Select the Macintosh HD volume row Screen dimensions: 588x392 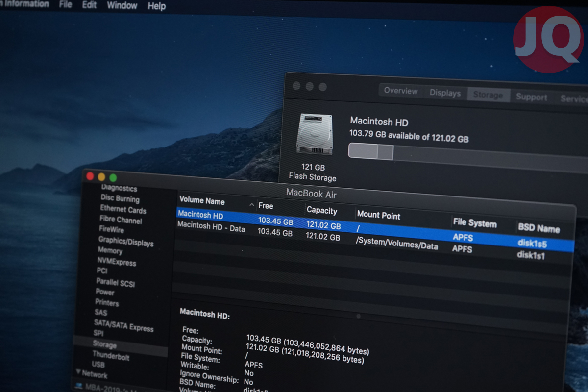pos(375,229)
